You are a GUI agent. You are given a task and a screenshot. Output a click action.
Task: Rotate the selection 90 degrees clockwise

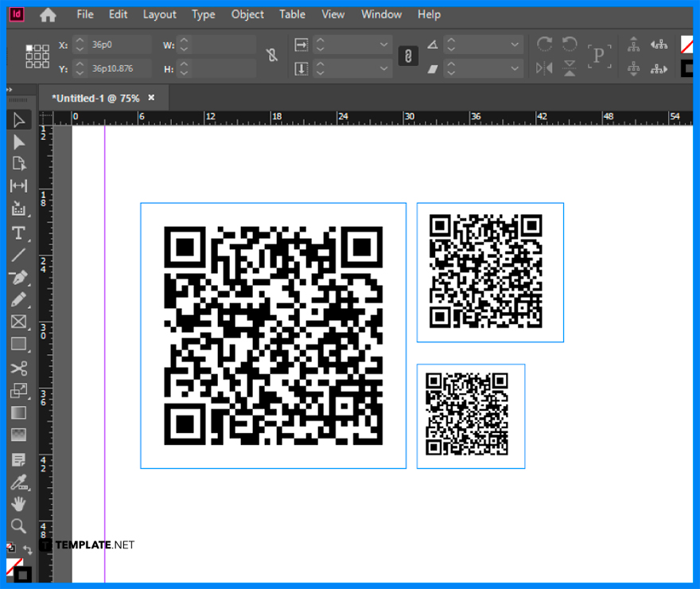click(x=546, y=45)
